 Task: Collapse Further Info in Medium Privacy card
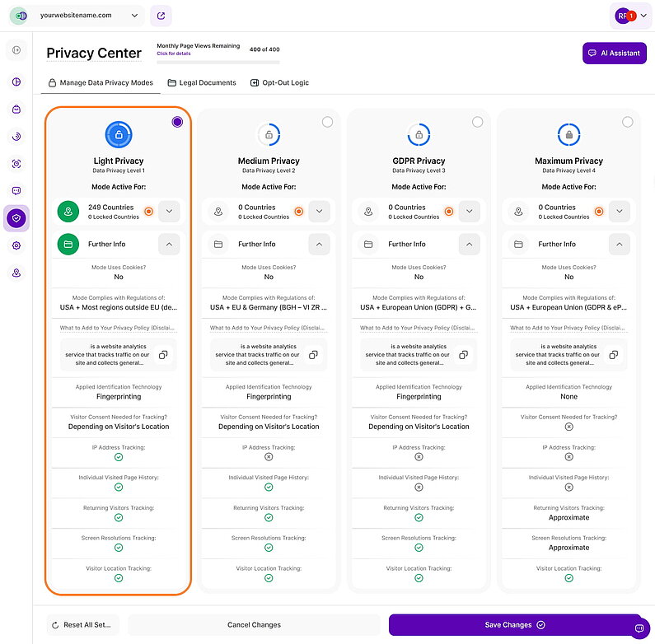tap(319, 244)
